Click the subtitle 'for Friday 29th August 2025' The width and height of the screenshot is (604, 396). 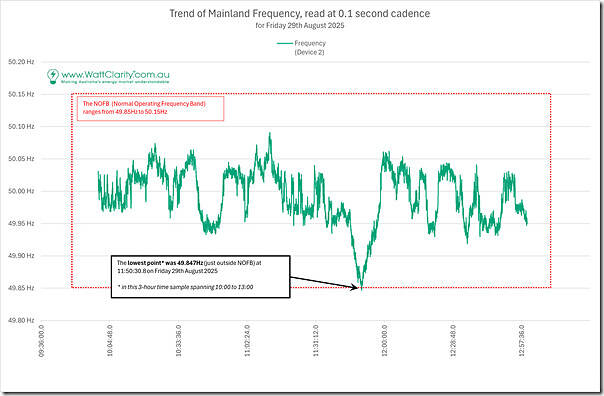pos(300,26)
